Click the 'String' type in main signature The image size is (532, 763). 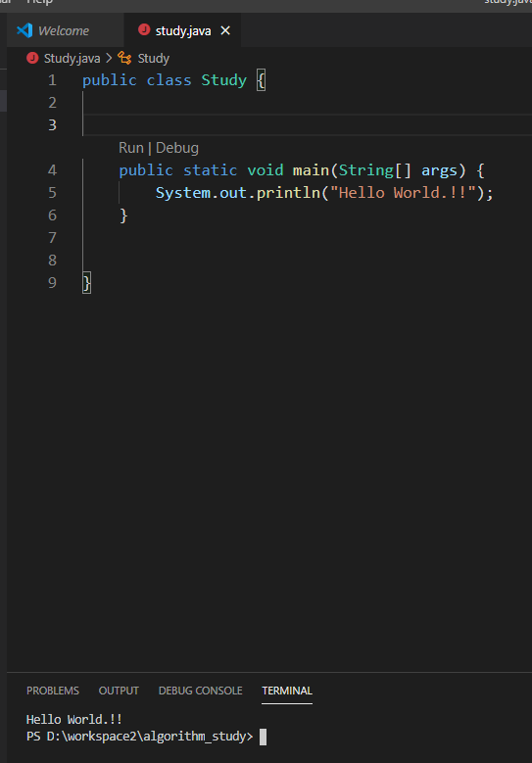pos(366,170)
